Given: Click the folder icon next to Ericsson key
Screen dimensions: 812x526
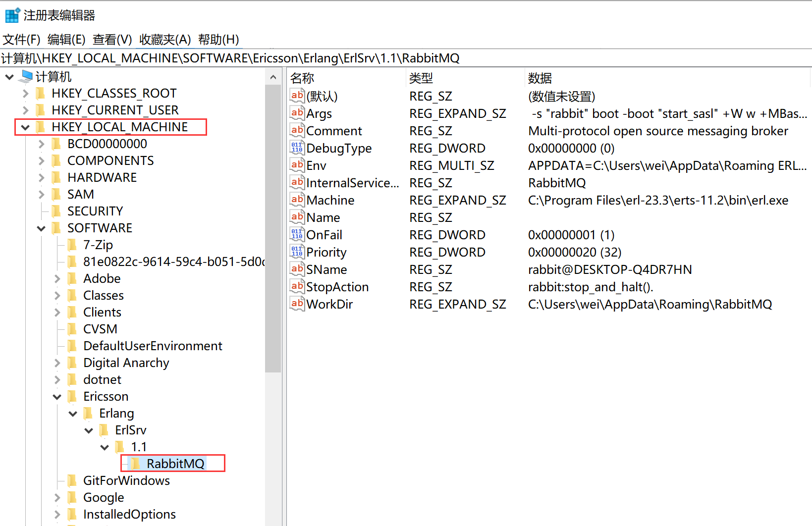Looking at the screenshot, I should [72, 396].
